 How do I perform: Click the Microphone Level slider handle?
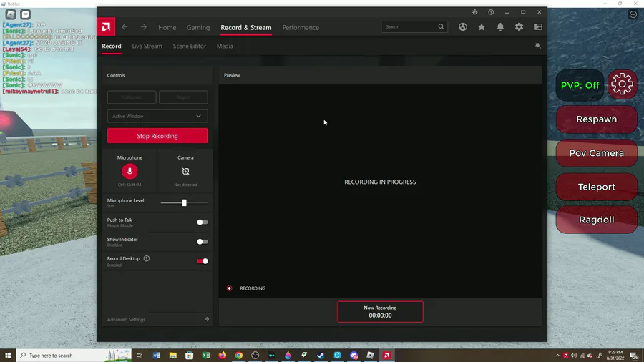click(184, 202)
